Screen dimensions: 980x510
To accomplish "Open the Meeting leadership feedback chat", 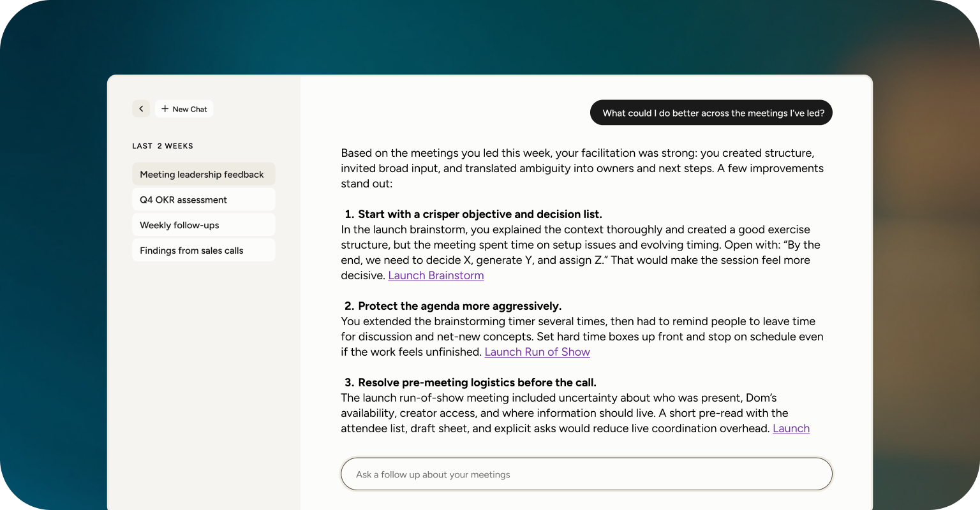I will point(204,174).
